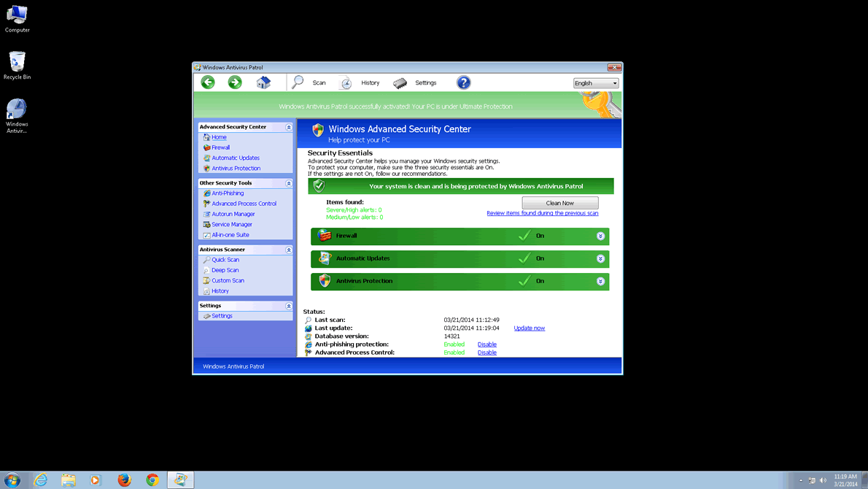Viewport: 868px width, 489px height.
Task: Open Autorun Manager in the sidebar
Action: pyautogui.click(x=233, y=214)
